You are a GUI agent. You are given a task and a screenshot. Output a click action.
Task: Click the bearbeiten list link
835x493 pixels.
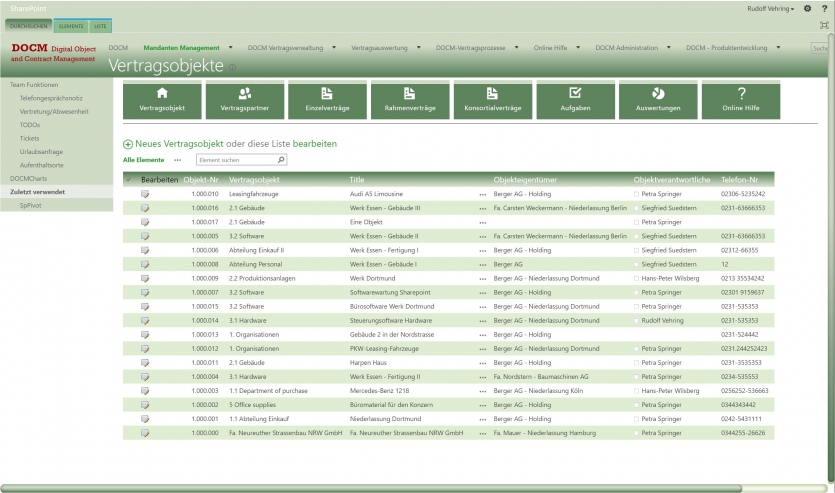pyautogui.click(x=315, y=144)
